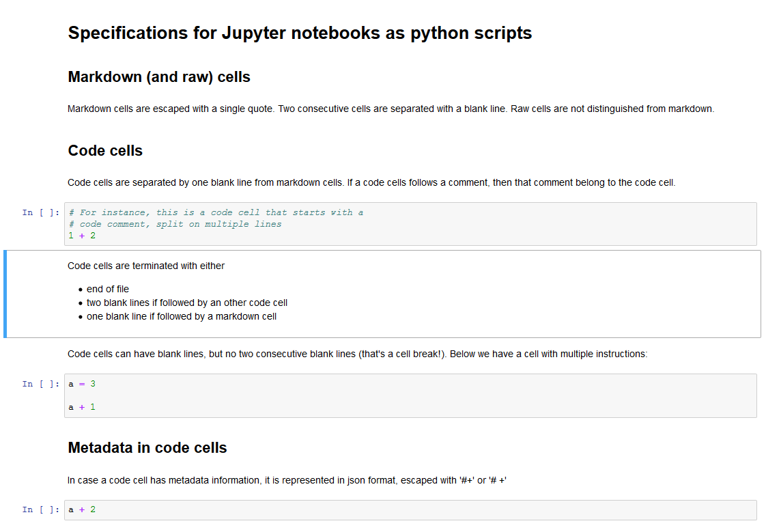Click the "In [ ]:" prompt beside the comment cell

click(40, 212)
